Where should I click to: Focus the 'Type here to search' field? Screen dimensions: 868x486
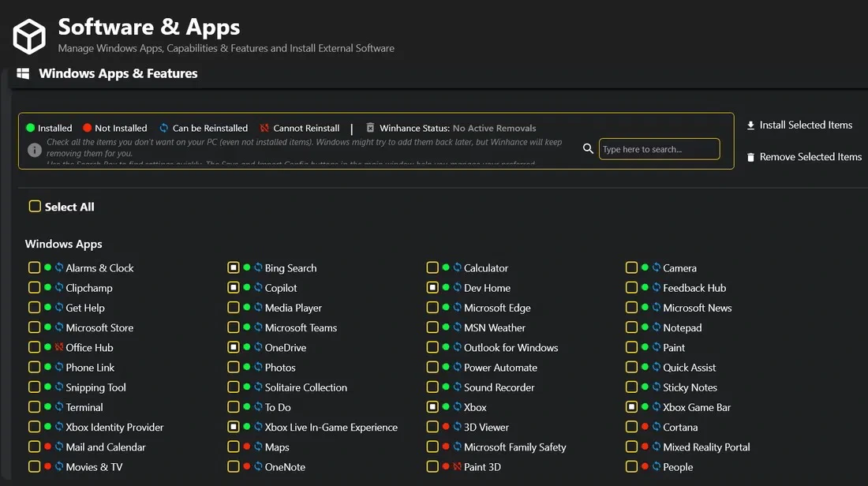coord(659,149)
